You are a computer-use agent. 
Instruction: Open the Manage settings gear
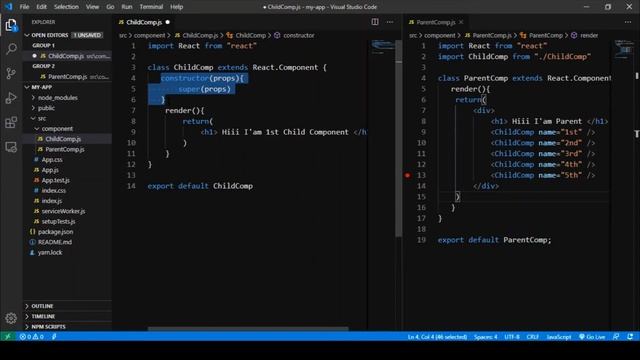tap(11, 318)
